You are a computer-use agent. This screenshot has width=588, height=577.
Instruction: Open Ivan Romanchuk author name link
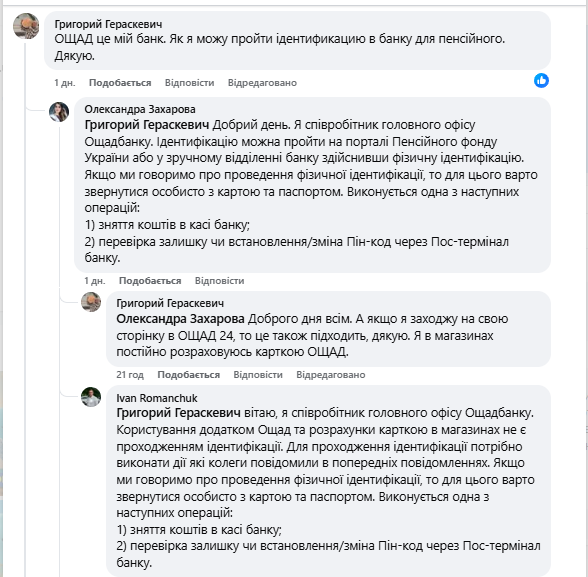(157, 398)
